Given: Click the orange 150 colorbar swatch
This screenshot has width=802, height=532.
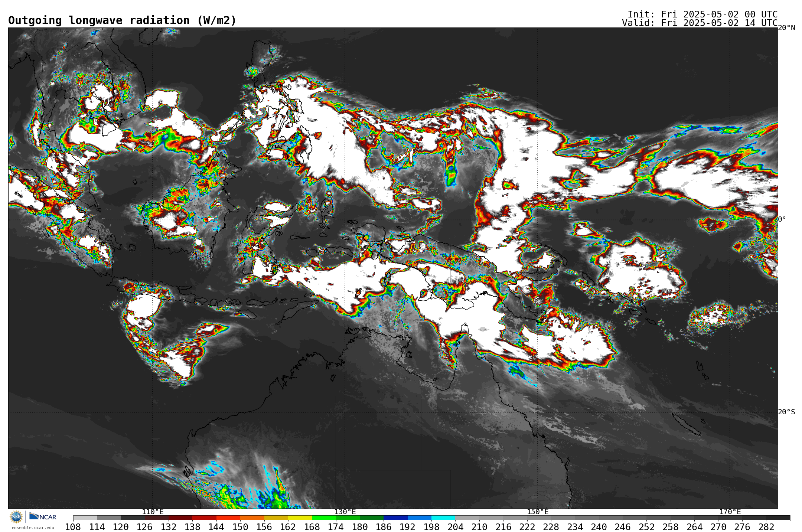Looking at the screenshot, I should 252,518.
